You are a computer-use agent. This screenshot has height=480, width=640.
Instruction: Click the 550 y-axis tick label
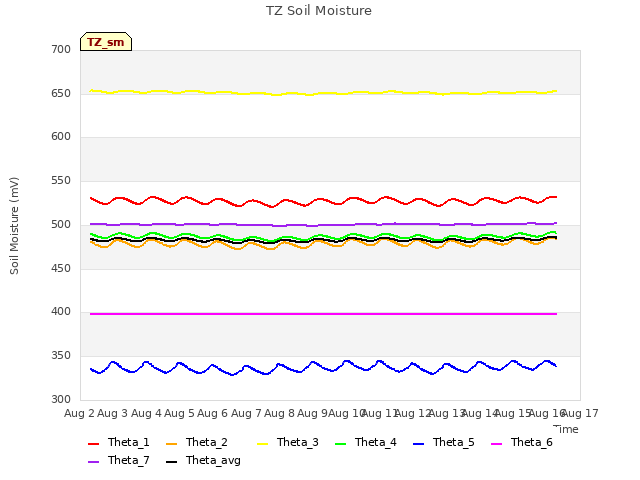point(61,181)
